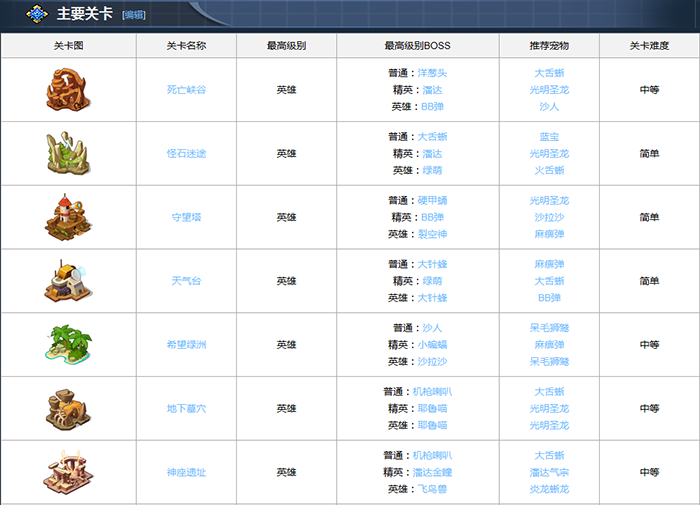
Task: Select the 蓝宝 recommended pet link
Action: (549, 137)
